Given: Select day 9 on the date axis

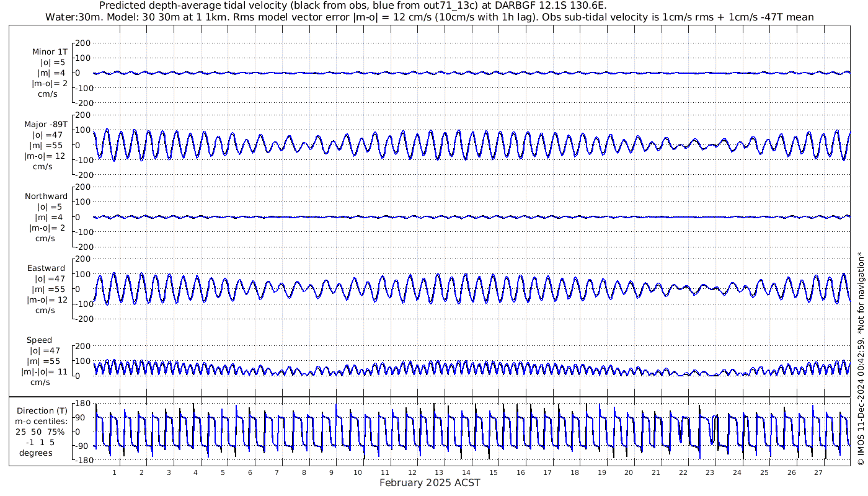Looking at the screenshot, I should point(331,472).
